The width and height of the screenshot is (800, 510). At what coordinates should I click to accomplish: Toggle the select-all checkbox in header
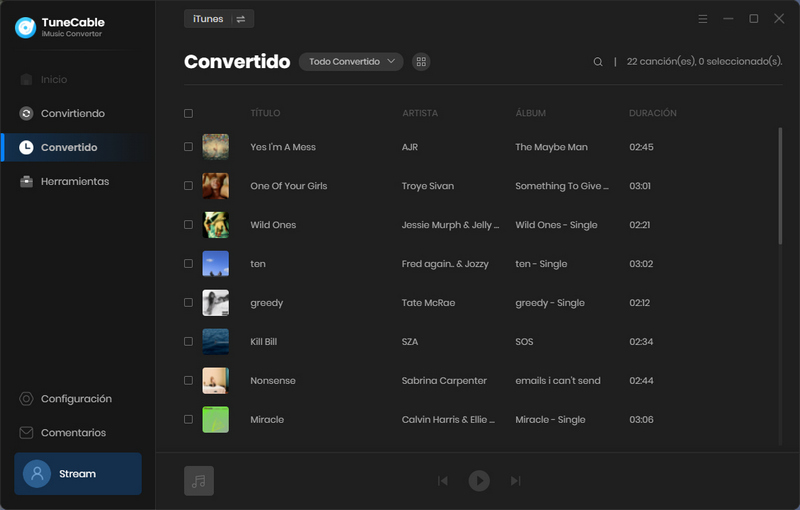188,114
